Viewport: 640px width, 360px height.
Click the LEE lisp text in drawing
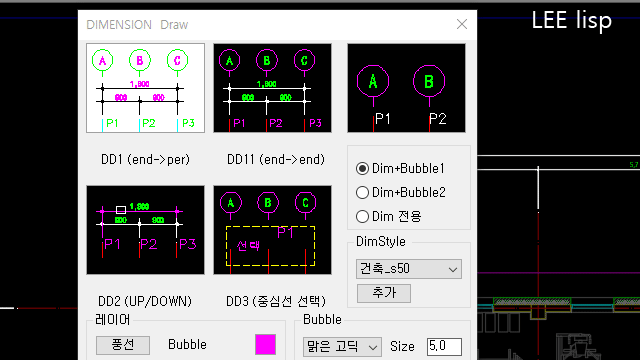coord(571,20)
